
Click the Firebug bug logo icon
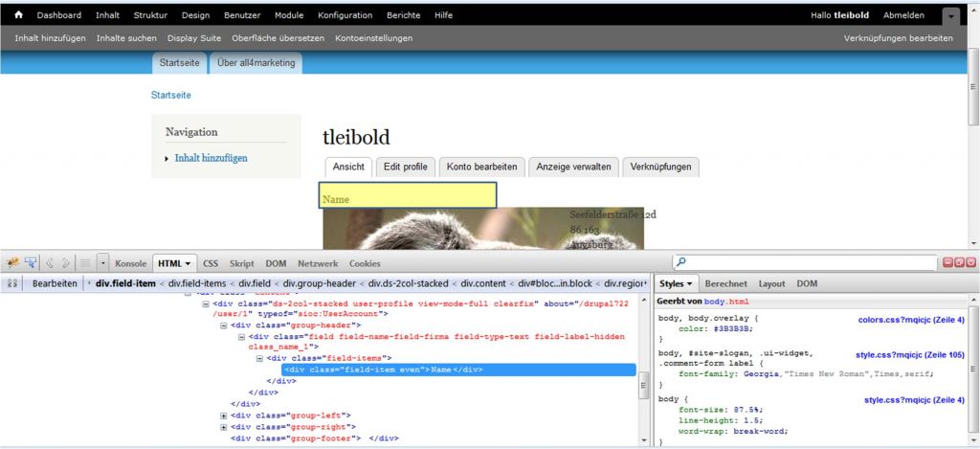13,262
